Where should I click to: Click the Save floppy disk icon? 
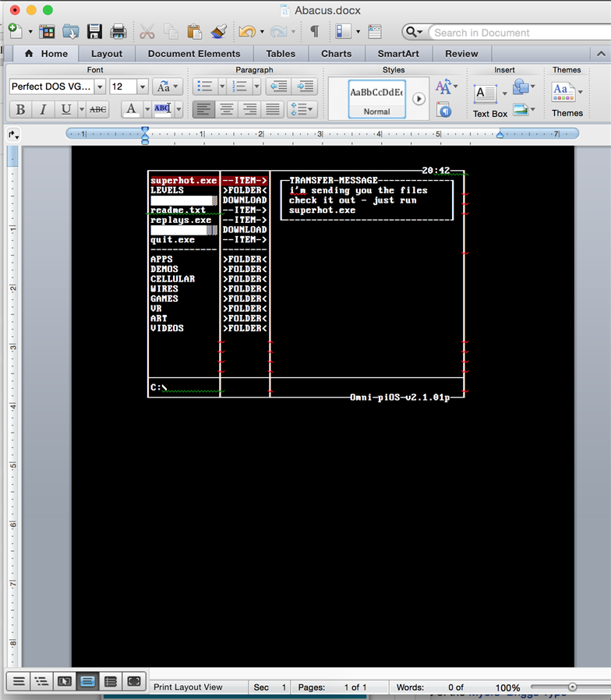pos(94,32)
